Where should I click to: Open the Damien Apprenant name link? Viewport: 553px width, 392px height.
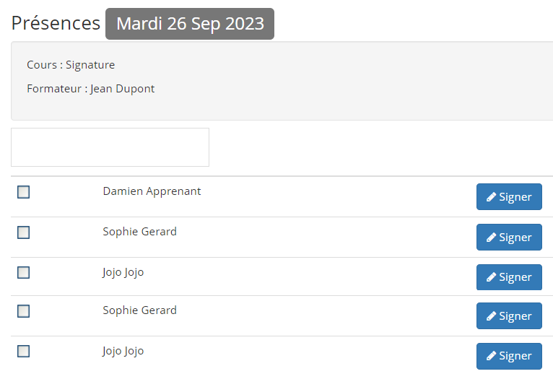pyautogui.click(x=152, y=191)
